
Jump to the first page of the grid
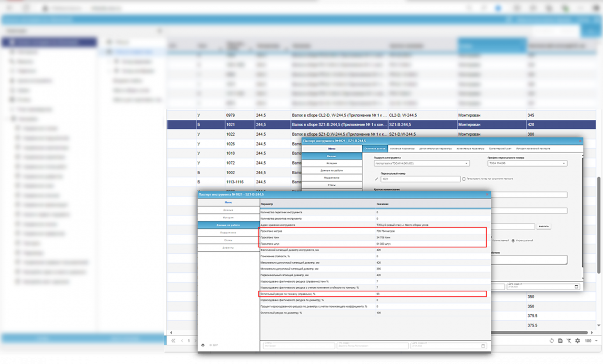point(173,341)
